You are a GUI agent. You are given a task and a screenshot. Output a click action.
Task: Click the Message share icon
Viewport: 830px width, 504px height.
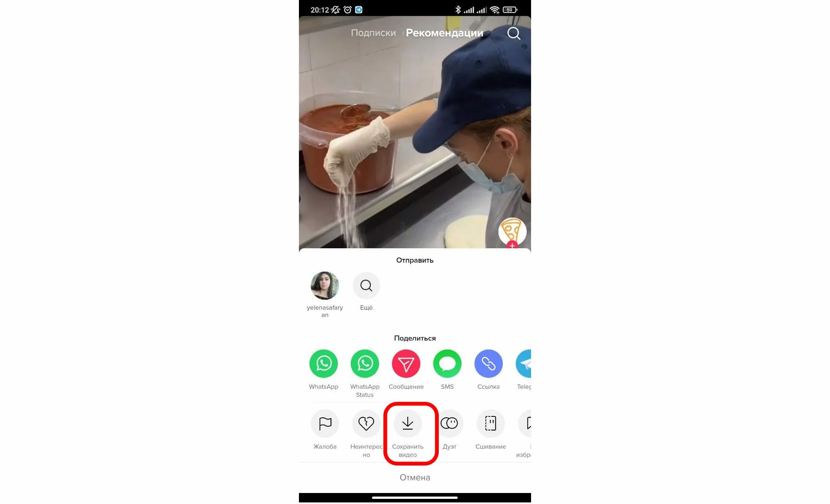coord(405,363)
